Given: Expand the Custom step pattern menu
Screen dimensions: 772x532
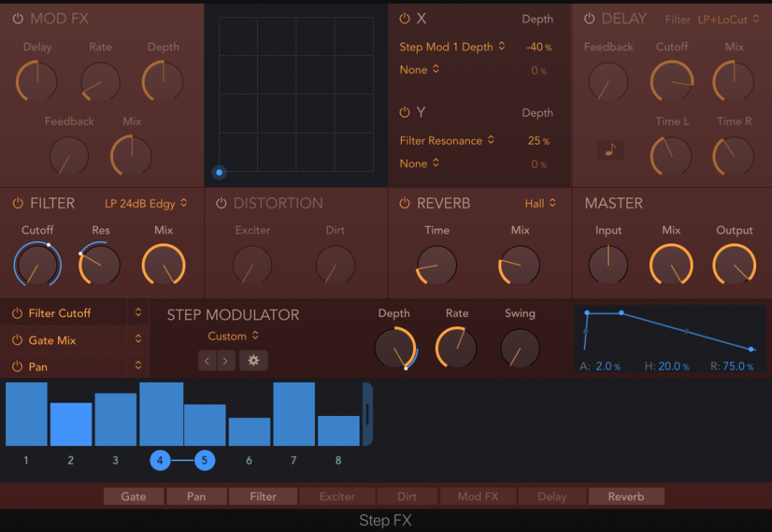Looking at the screenshot, I should click(x=233, y=336).
